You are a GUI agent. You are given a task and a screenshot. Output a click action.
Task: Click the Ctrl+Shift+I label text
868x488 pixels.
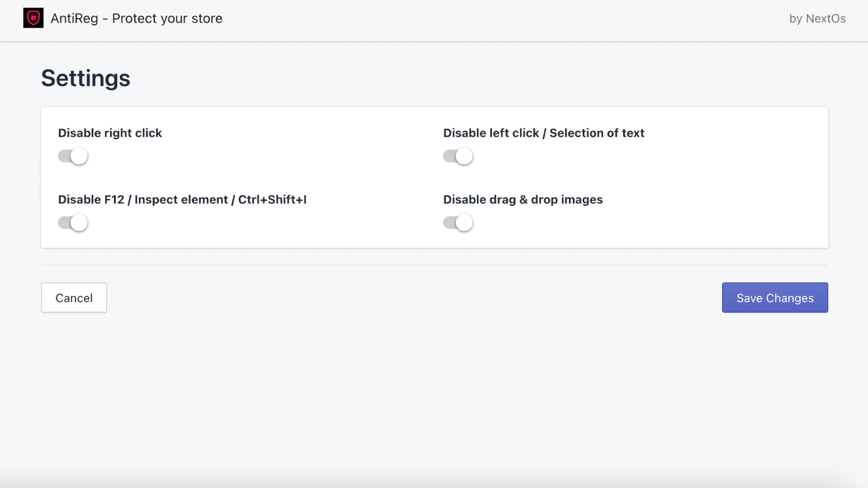pos(272,200)
